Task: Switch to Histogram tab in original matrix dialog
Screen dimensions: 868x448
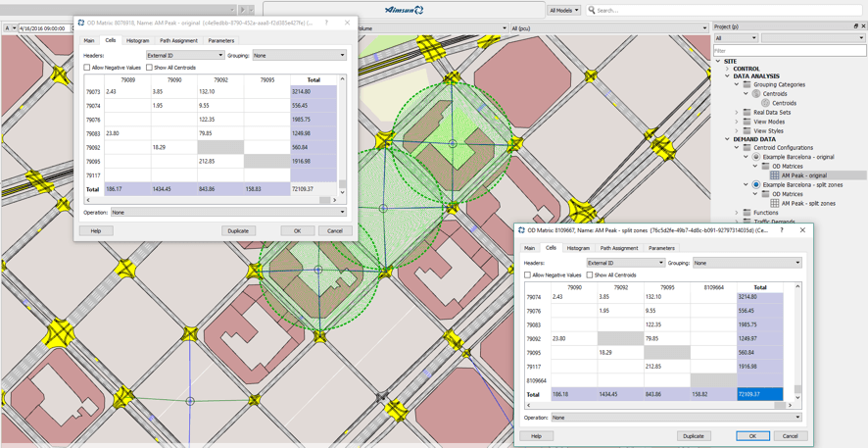Action: point(137,40)
